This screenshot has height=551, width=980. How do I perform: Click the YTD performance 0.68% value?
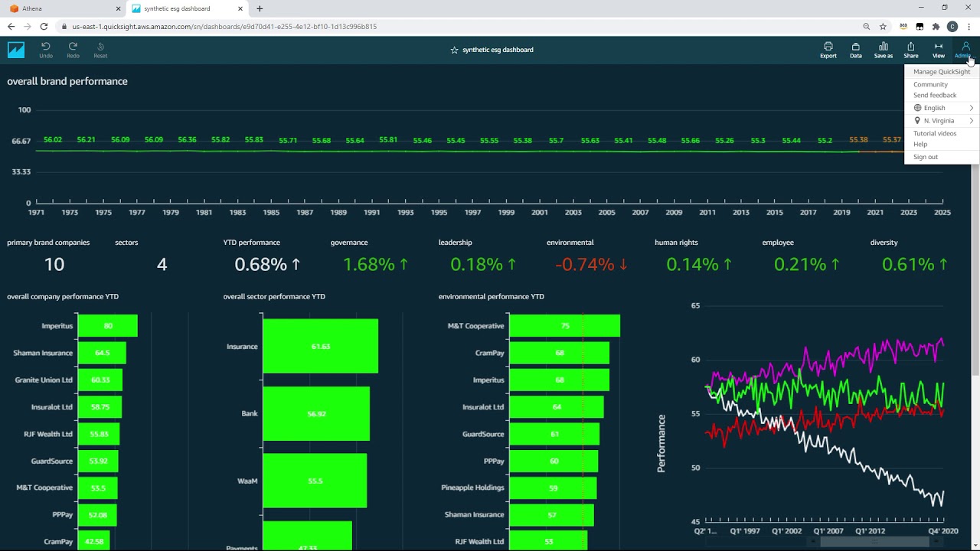(x=267, y=265)
